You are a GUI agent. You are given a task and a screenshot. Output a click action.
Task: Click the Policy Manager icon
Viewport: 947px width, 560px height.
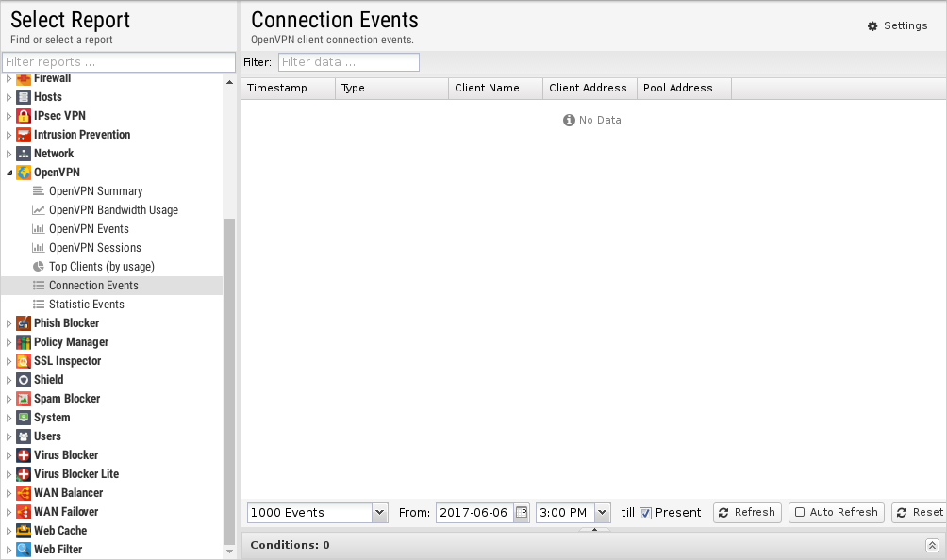[x=23, y=342]
